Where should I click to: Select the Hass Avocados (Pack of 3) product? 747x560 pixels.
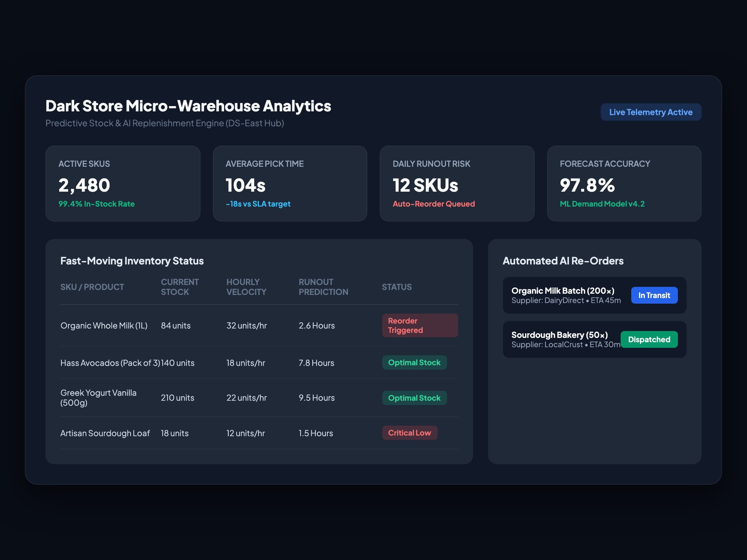point(110,363)
